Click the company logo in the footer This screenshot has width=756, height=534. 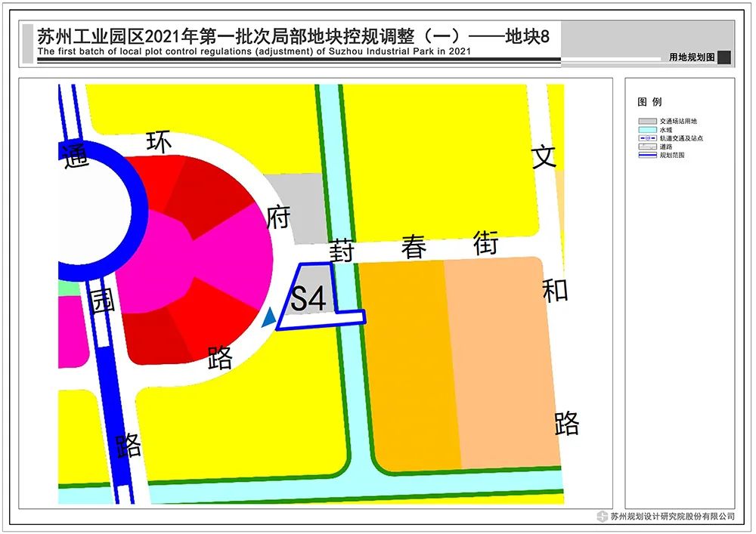click(603, 516)
